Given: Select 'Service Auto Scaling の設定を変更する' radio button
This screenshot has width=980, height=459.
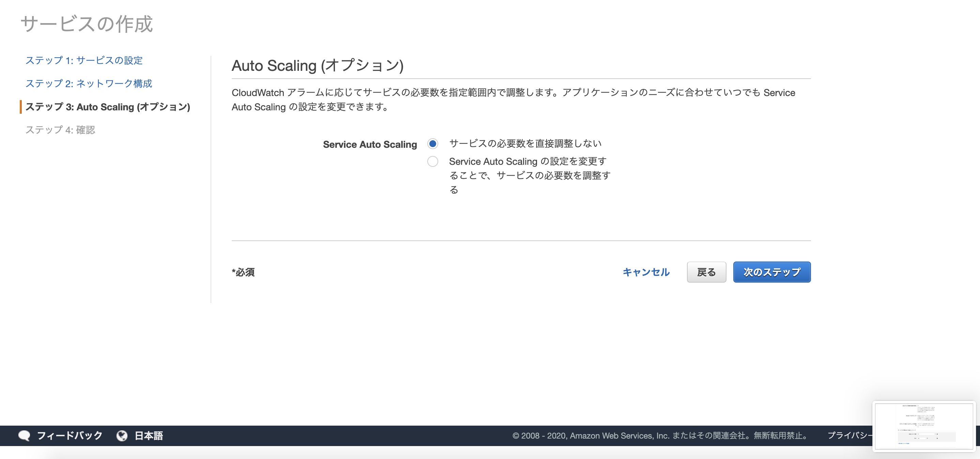Looking at the screenshot, I should click(432, 161).
